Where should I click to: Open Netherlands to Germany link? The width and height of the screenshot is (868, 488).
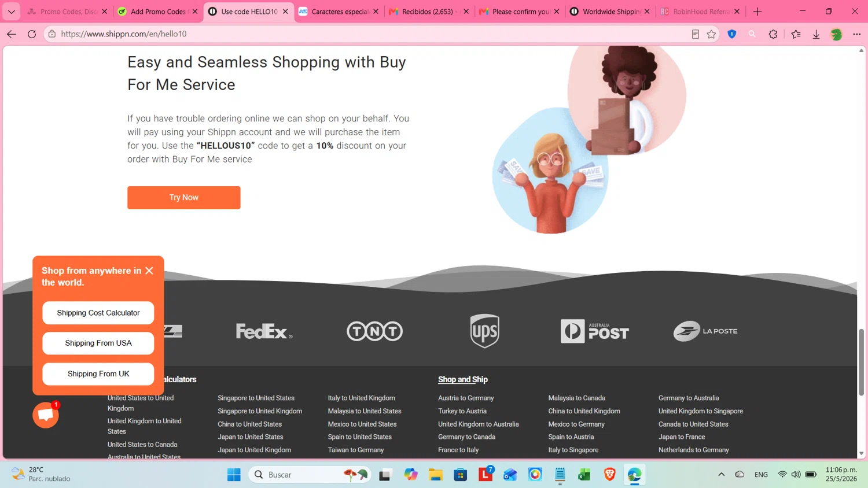[694, 450]
